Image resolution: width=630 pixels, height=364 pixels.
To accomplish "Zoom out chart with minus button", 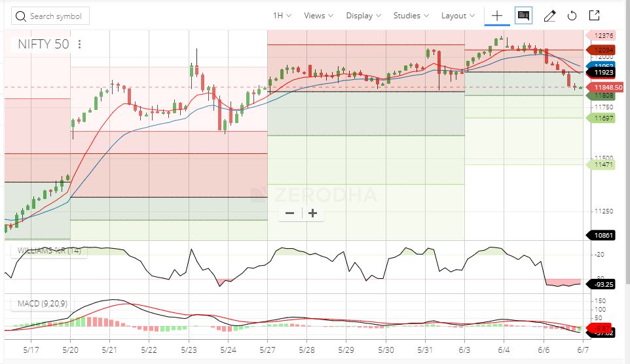I will [289, 213].
